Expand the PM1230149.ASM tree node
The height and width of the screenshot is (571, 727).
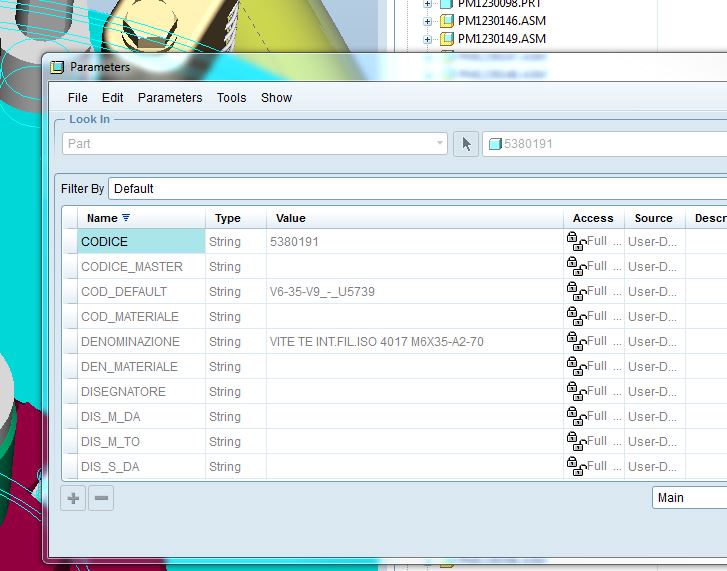point(427,39)
